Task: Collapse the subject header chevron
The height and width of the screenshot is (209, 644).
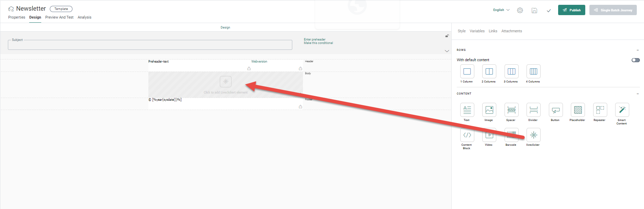Action: coord(447,51)
